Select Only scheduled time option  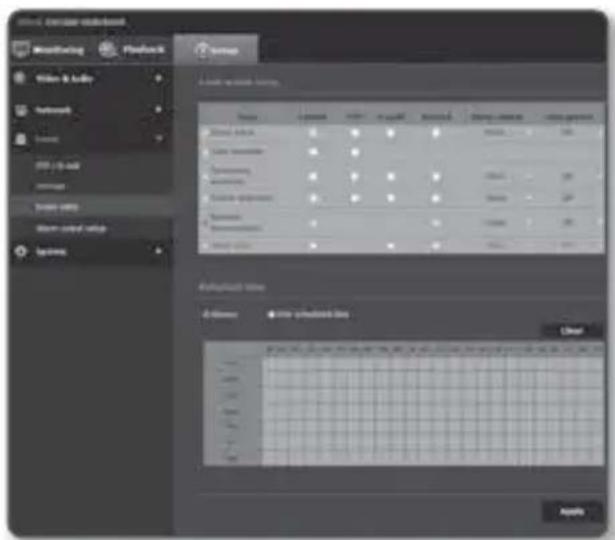(308, 315)
